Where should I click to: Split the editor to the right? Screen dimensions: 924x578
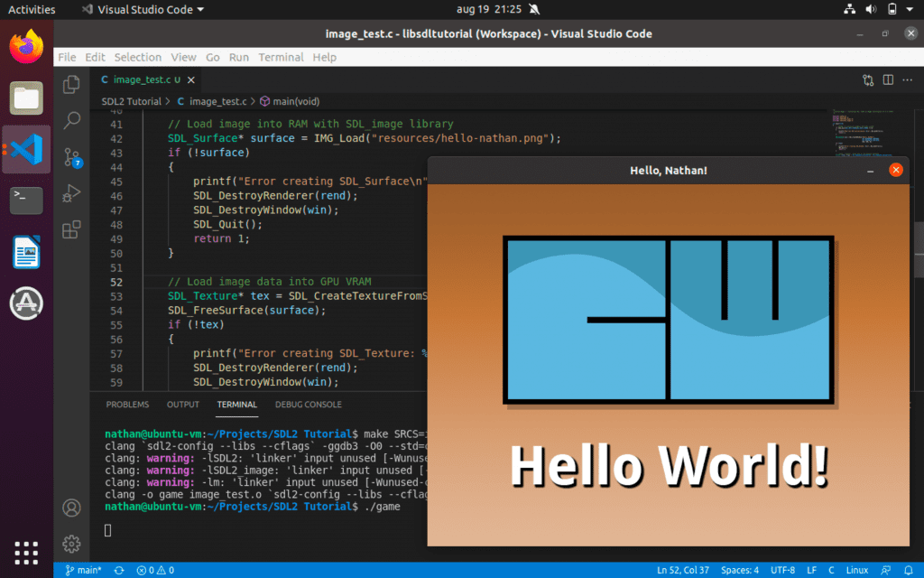pyautogui.click(x=887, y=80)
